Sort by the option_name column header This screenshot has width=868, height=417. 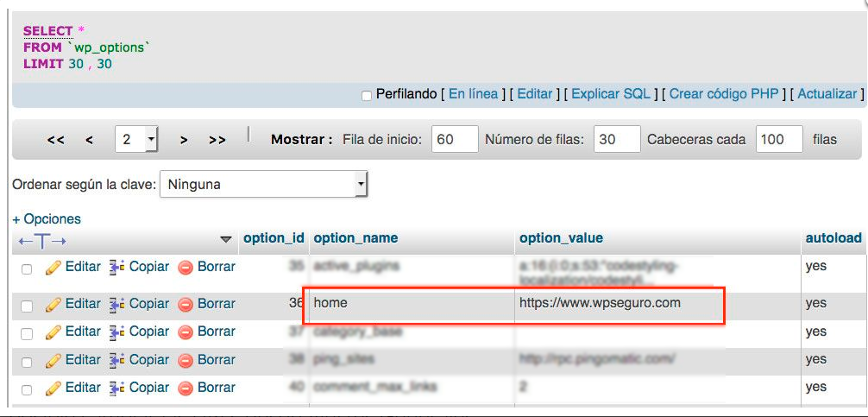[x=355, y=238]
